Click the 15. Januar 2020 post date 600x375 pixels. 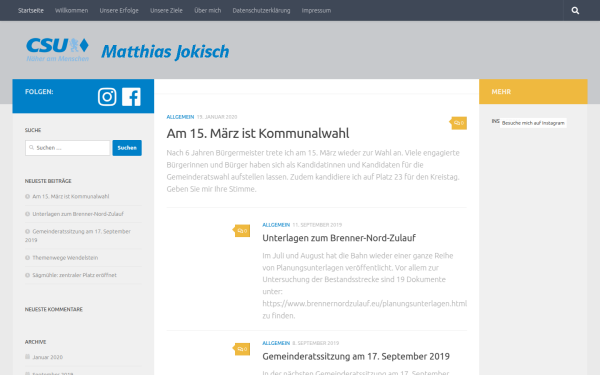coord(217,117)
